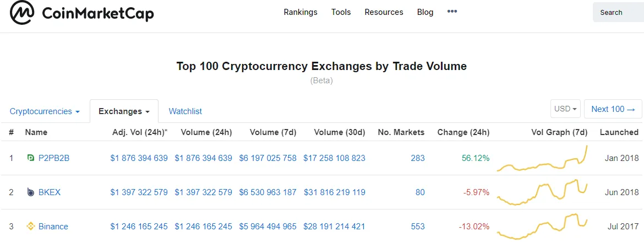Viewport: 644px width, 242px height.
Task: Open the Blog page
Action: [x=425, y=12]
